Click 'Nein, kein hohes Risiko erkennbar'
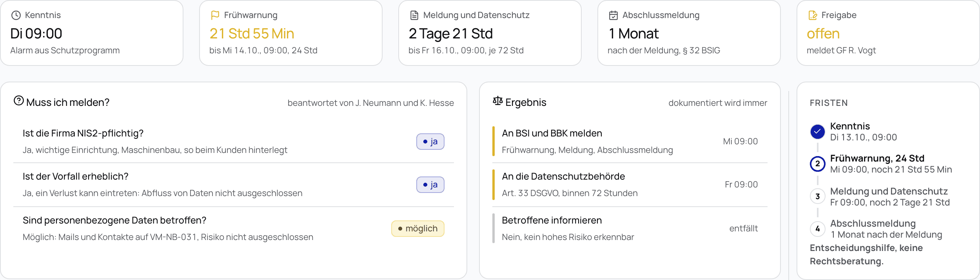The height and width of the screenshot is (280, 980). tap(568, 237)
